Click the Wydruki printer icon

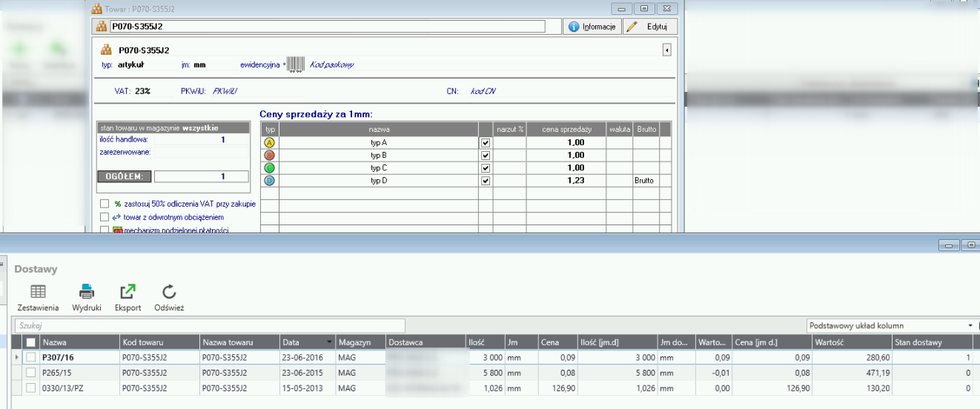click(x=87, y=292)
